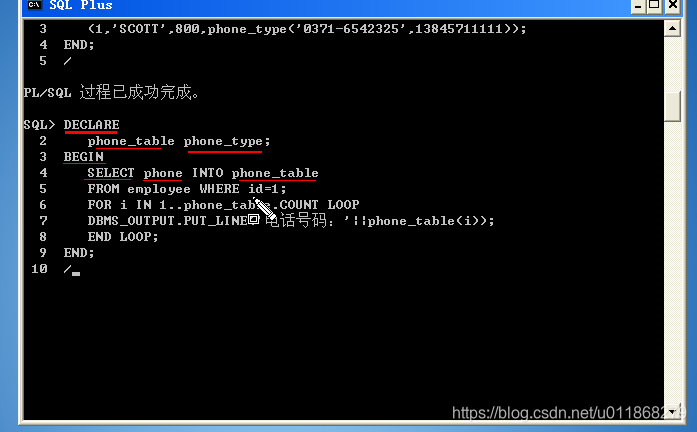697x432 pixels.
Task: Click END LOOP; on line 8
Action: pyautogui.click(x=123, y=237)
